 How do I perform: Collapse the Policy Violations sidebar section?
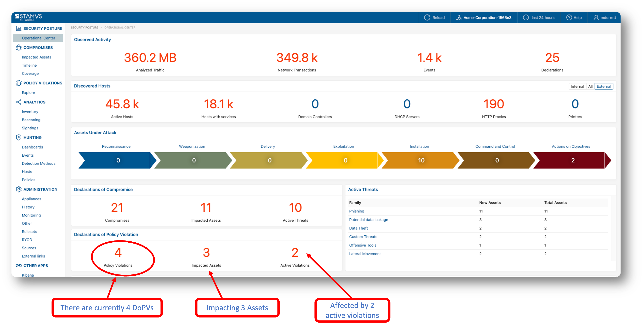[x=43, y=83]
